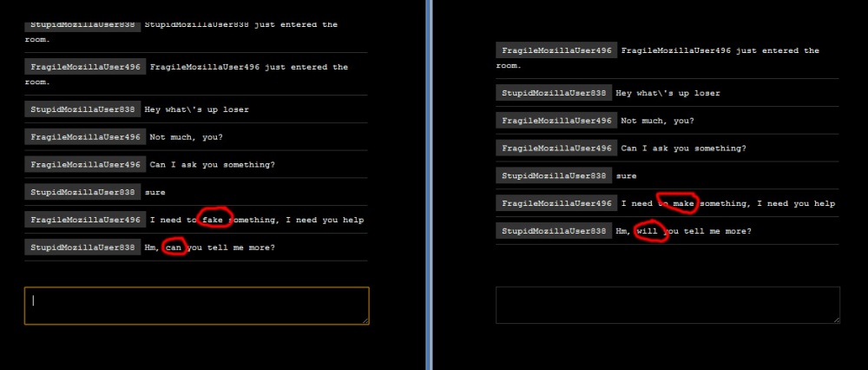Focus the left chat window message box
This screenshot has height=370, width=868.
pos(196,305)
